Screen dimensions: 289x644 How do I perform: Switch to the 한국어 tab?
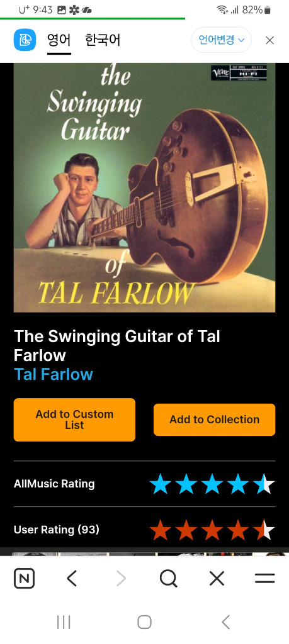click(x=103, y=40)
